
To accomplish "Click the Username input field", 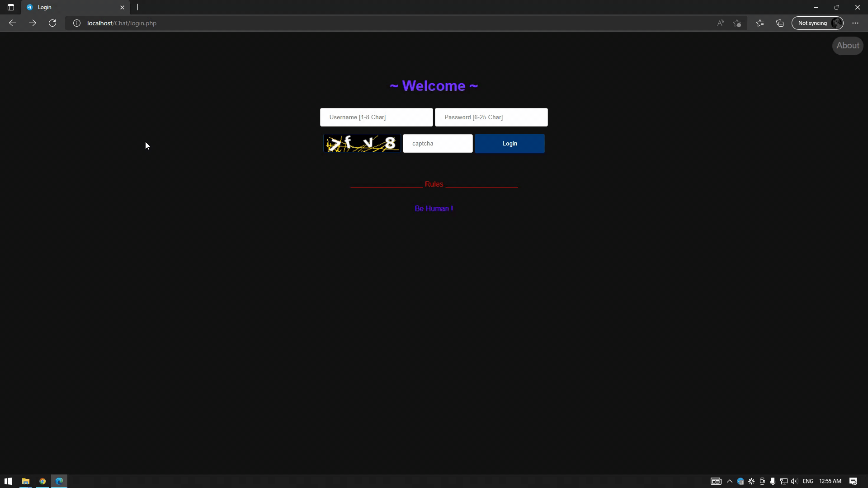I will tap(377, 117).
